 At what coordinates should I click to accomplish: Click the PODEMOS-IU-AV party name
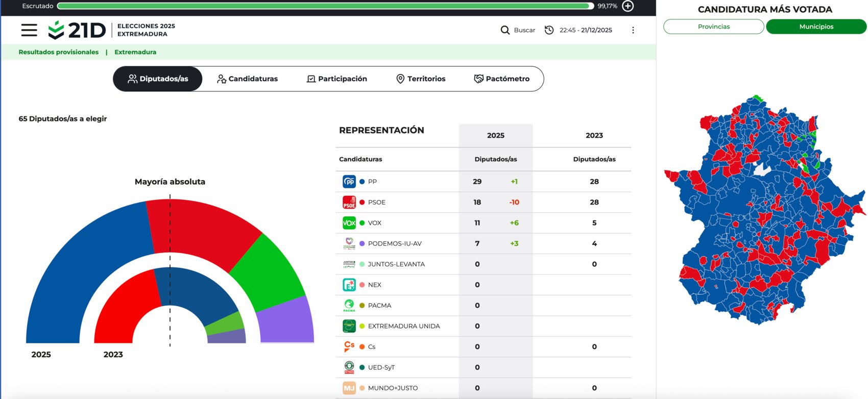[395, 243]
